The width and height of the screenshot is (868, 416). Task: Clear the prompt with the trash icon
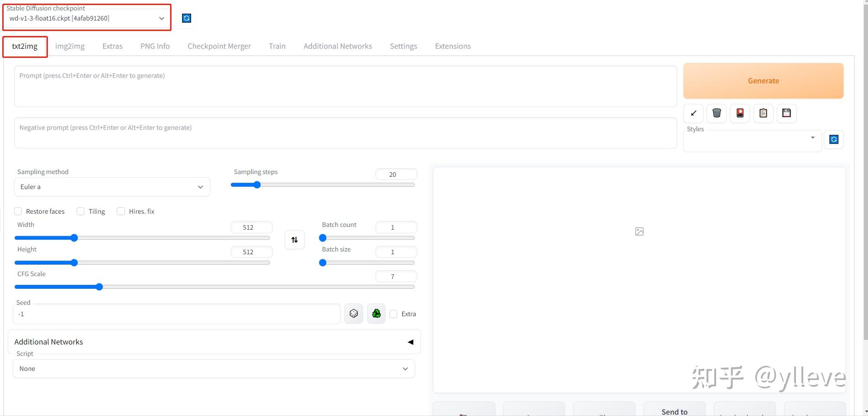point(717,113)
